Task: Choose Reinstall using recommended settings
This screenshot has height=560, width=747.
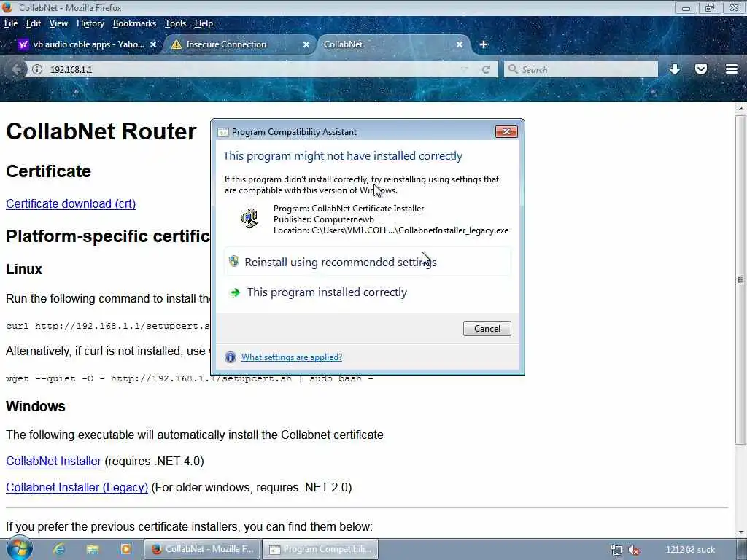Action: tap(368, 262)
